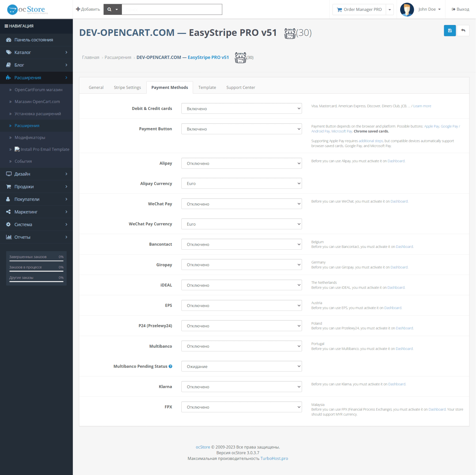Click the Order Manager PRO cart icon
The height and width of the screenshot is (475, 476).
tap(339, 10)
